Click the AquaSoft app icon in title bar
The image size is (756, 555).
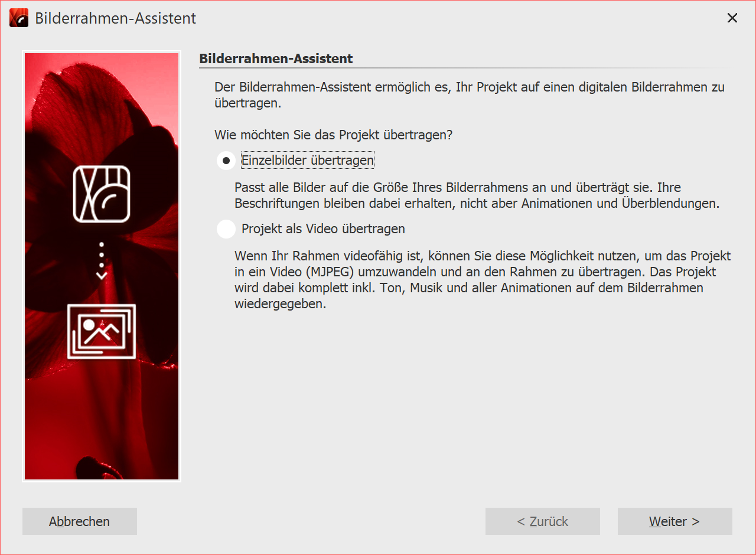click(19, 18)
